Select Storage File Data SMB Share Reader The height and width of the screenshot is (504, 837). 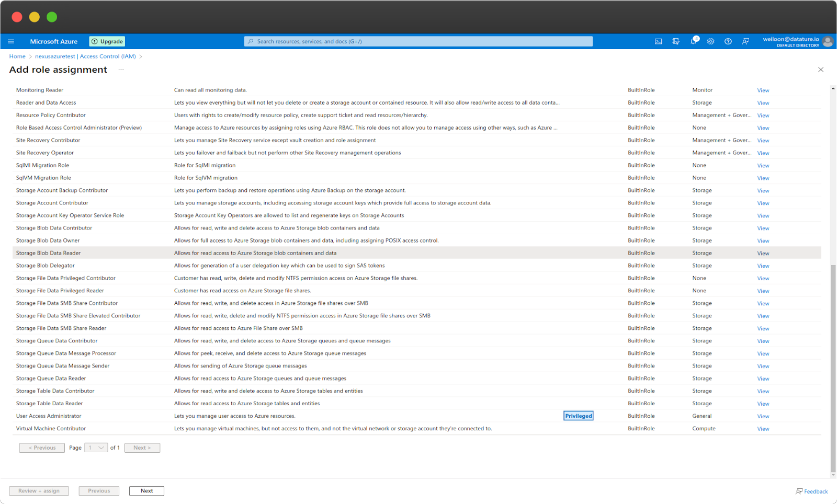(61, 328)
